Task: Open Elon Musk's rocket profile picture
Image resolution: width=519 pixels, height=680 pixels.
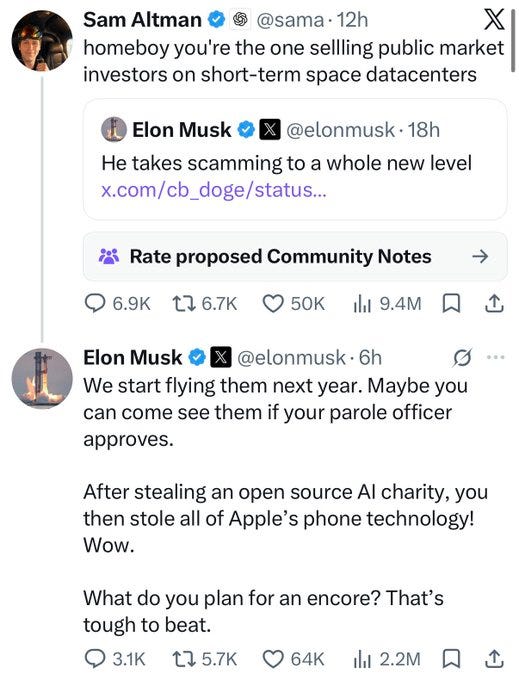Action: [42, 378]
